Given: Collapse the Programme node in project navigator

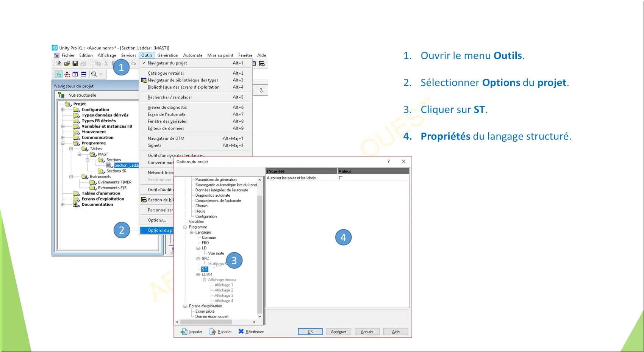Looking at the screenshot, I should [63, 143].
